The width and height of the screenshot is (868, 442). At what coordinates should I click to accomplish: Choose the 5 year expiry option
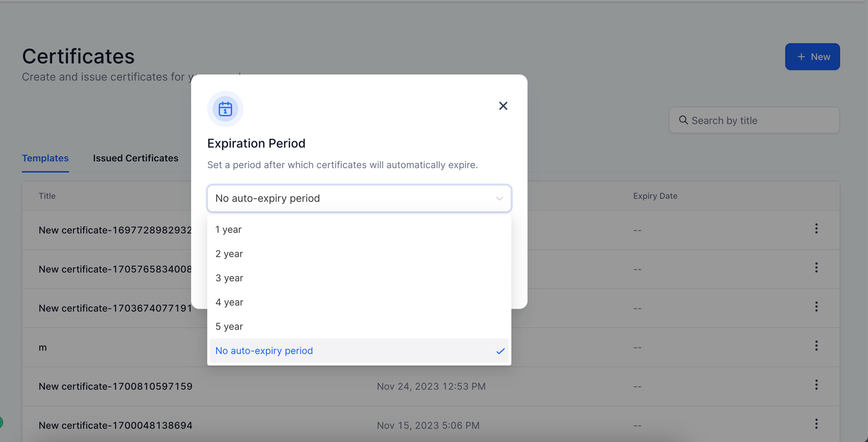[229, 327]
